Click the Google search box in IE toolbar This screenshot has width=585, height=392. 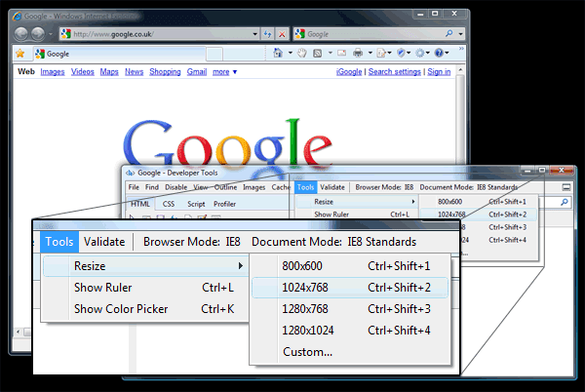click(x=368, y=34)
